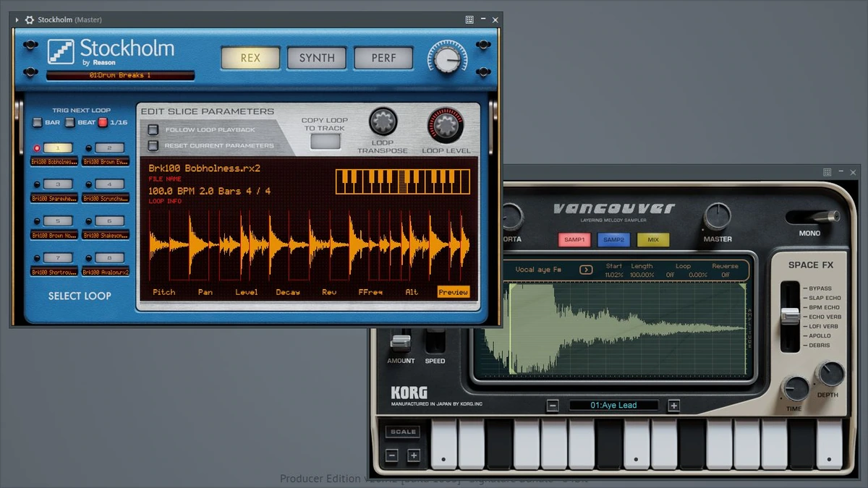Screen dimensions: 868x488
Task: Enable Follow Loop Playback
Action: click(x=153, y=130)
